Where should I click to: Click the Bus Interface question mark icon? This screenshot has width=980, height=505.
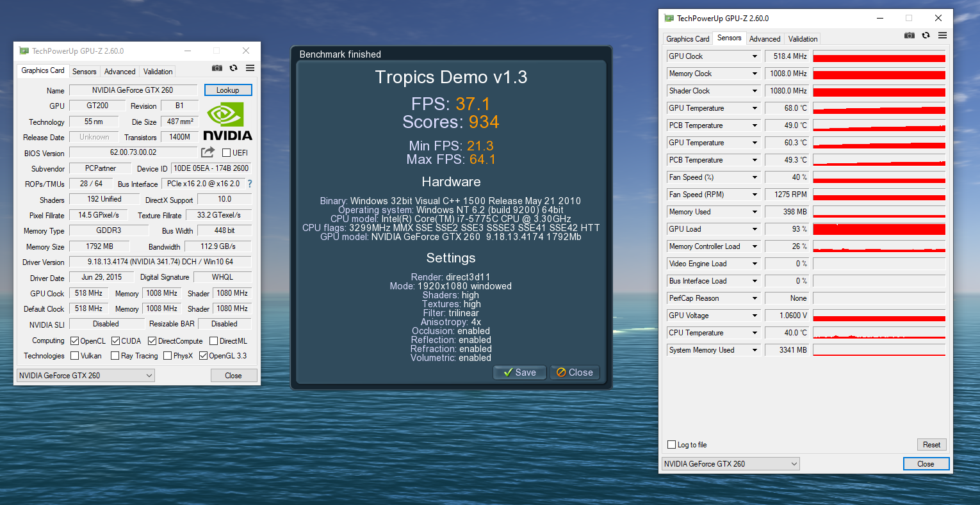click(250, 184)
